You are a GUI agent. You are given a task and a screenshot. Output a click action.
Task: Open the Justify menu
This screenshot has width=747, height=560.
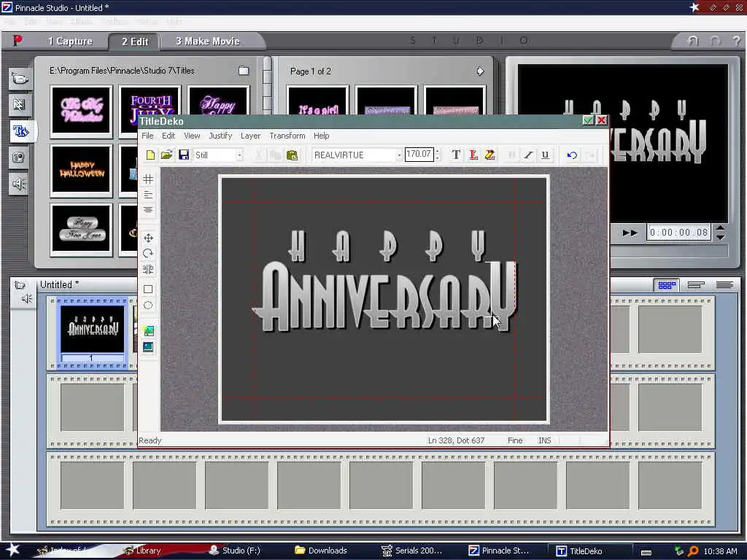[220, 136]
